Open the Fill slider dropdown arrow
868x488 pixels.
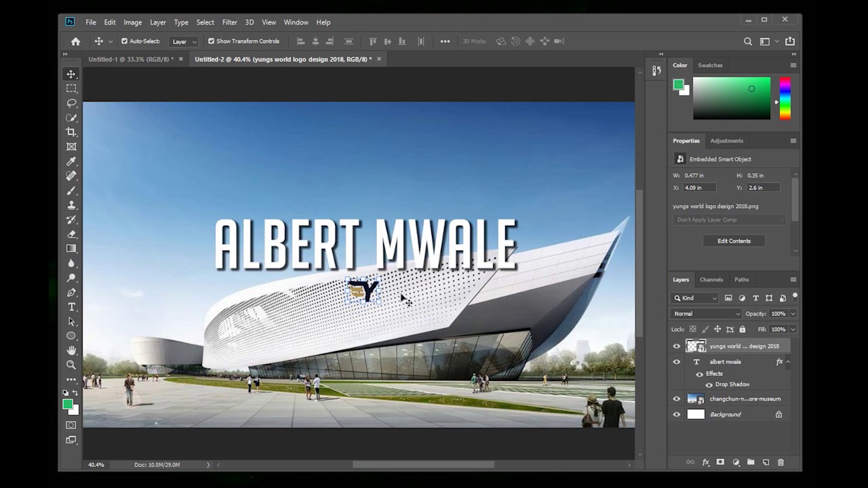793,329
